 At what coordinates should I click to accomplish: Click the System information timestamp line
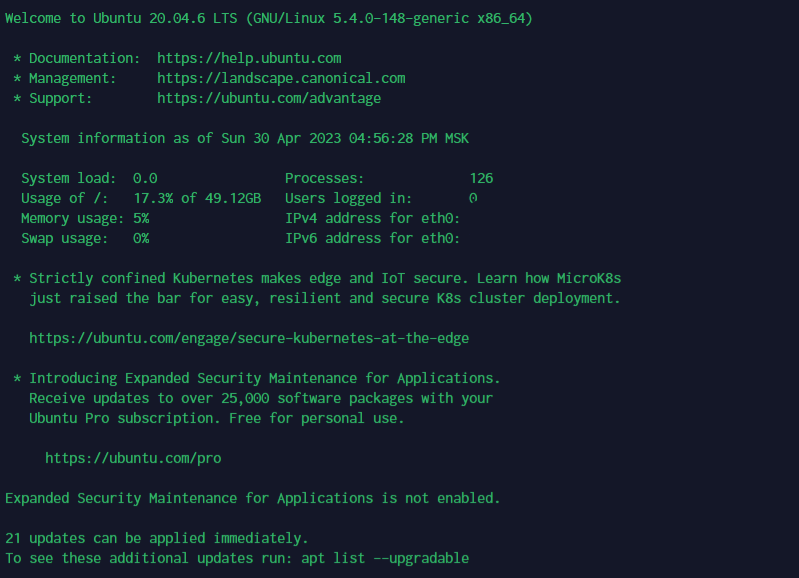(x=245, y=139)
